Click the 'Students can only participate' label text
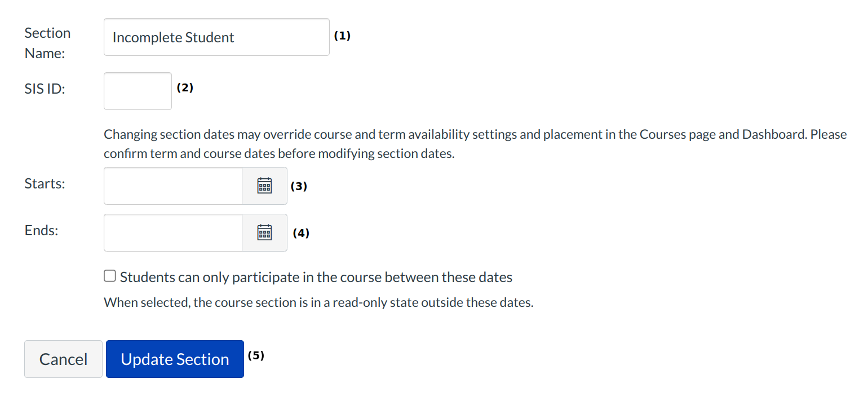868x396 pixels. click(x=316, y=278)
